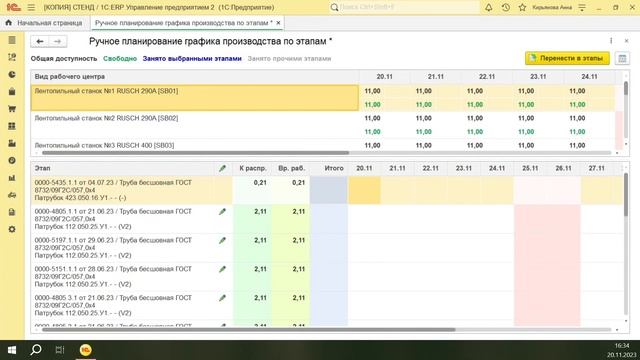Open the form's three-dot more menu

tap(611, 41)
